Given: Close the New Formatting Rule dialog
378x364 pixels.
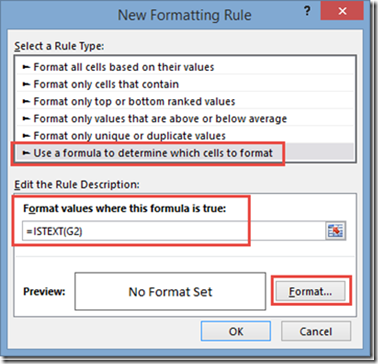Looking at the screenshot, I should click(x=342, y=12).
